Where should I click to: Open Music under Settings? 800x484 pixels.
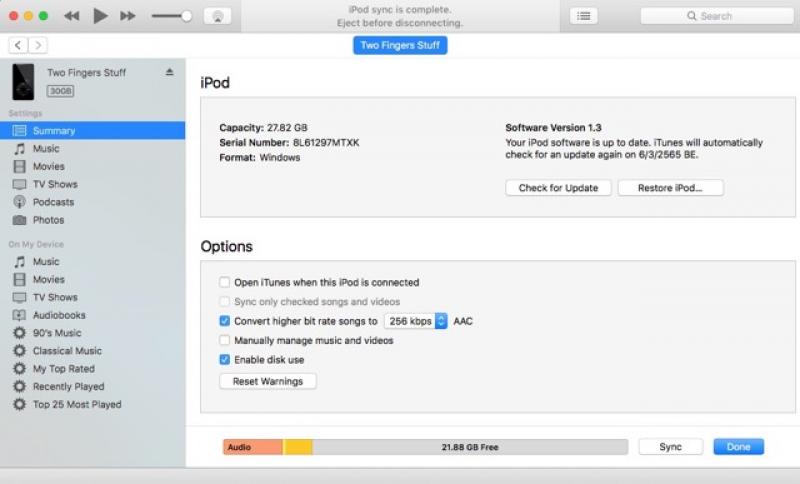pos(46,148)
